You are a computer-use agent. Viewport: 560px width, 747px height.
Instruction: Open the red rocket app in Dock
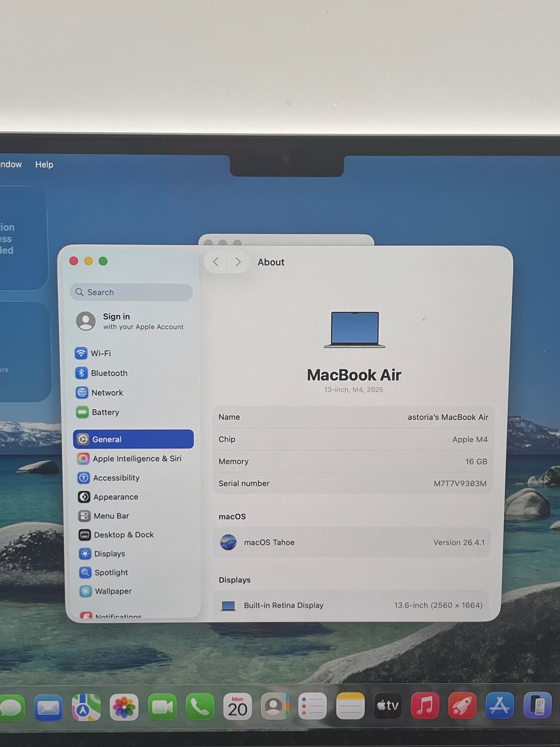[x=462, y=706]
